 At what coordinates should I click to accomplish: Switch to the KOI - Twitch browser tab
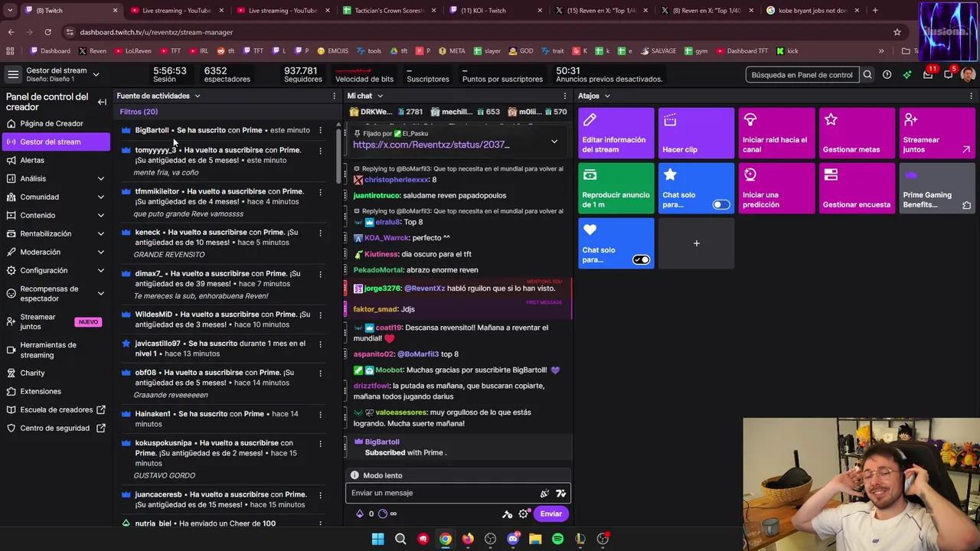496,11
